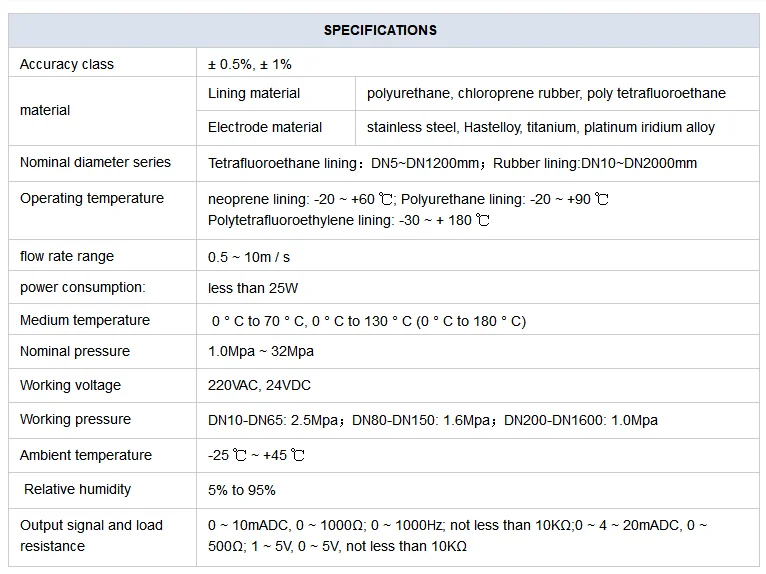
Task: Click the polyurethane, chloroprene rubber lining value
Action: click(546, 93)
